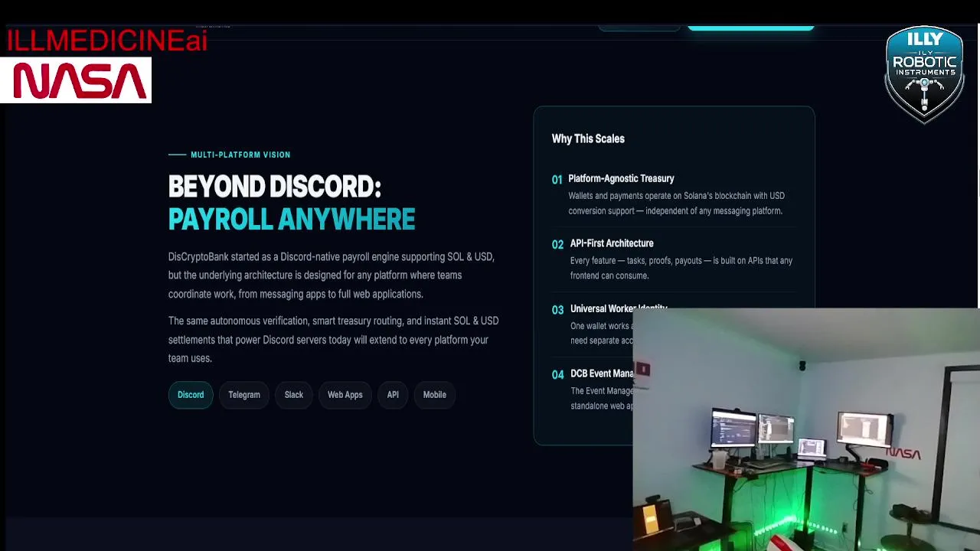980x551 pixels.
Task: Select the Slack platform chip
Action: click(x=294, y=395)
